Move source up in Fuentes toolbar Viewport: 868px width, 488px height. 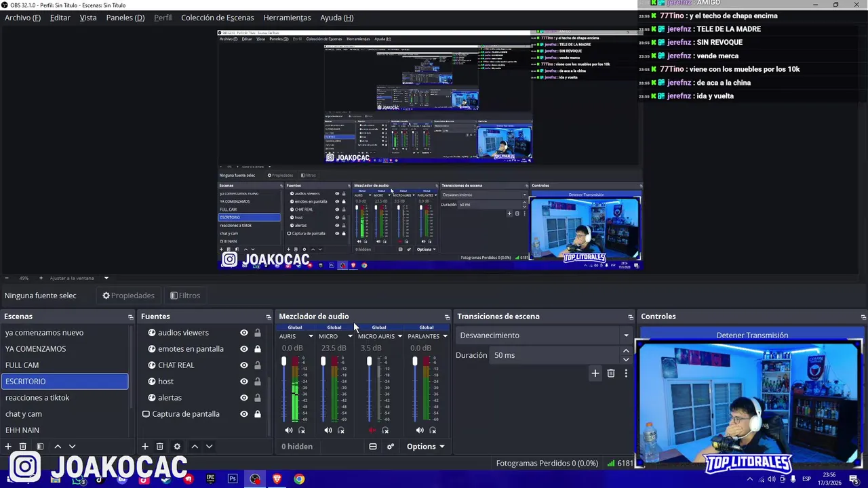[195, 447]
